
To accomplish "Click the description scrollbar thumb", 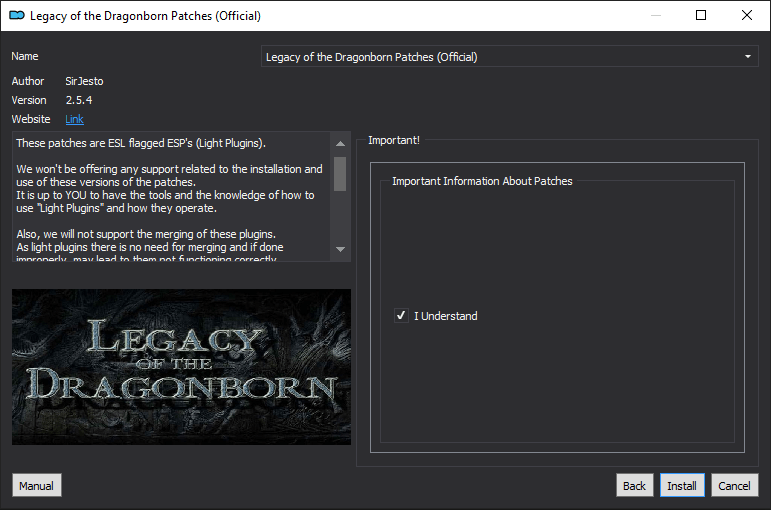I will tap(340, 174).
